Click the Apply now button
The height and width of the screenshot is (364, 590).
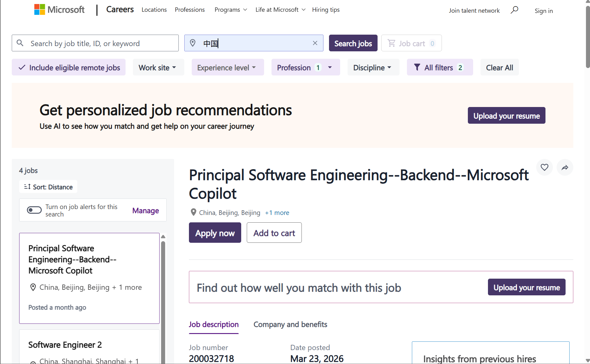tap(215, 233)
